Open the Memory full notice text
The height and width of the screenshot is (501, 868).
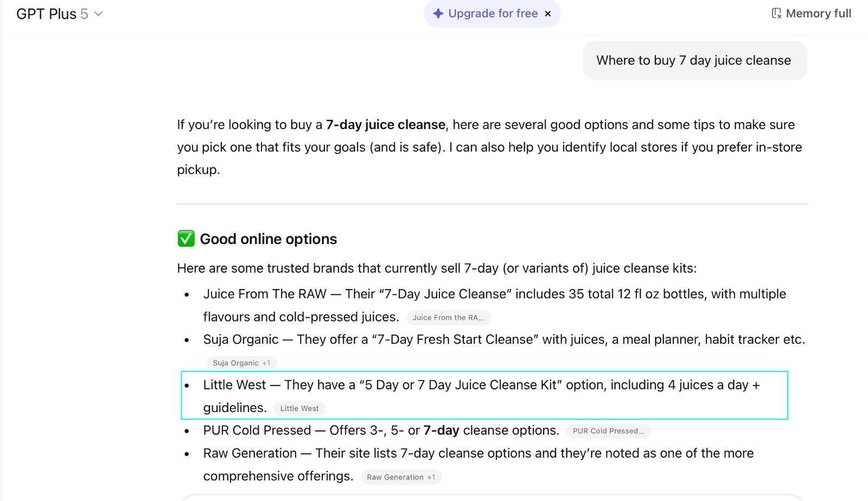[x=818, y=14]
